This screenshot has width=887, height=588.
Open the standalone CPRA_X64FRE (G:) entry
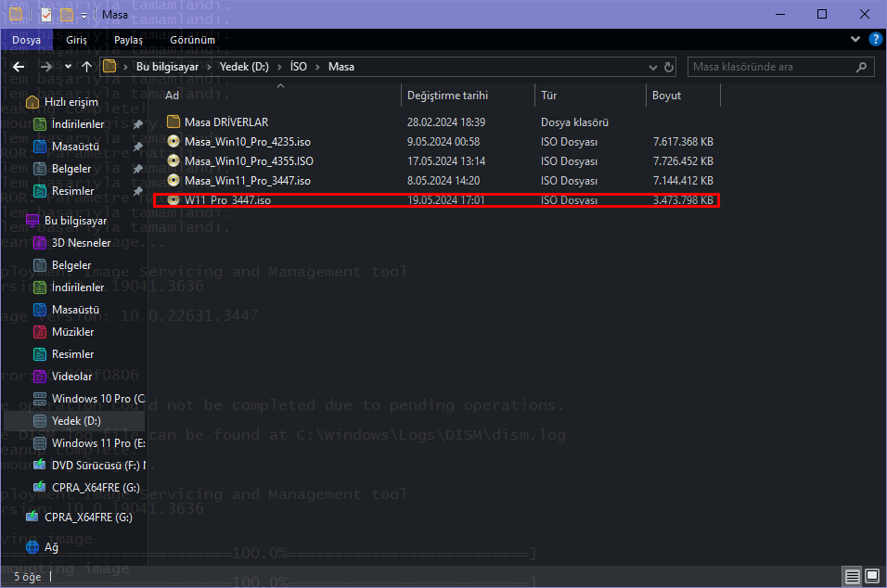pyautogui.click(x=88, y=517)
